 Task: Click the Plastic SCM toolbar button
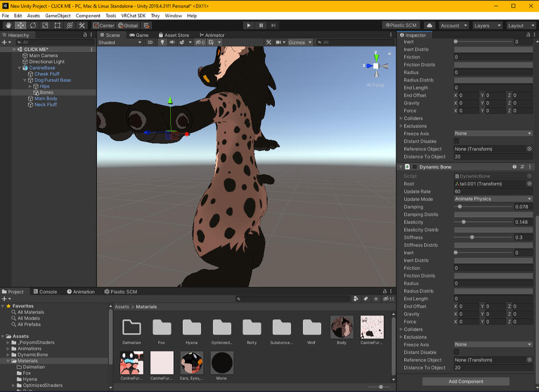(x=401, y=25)
